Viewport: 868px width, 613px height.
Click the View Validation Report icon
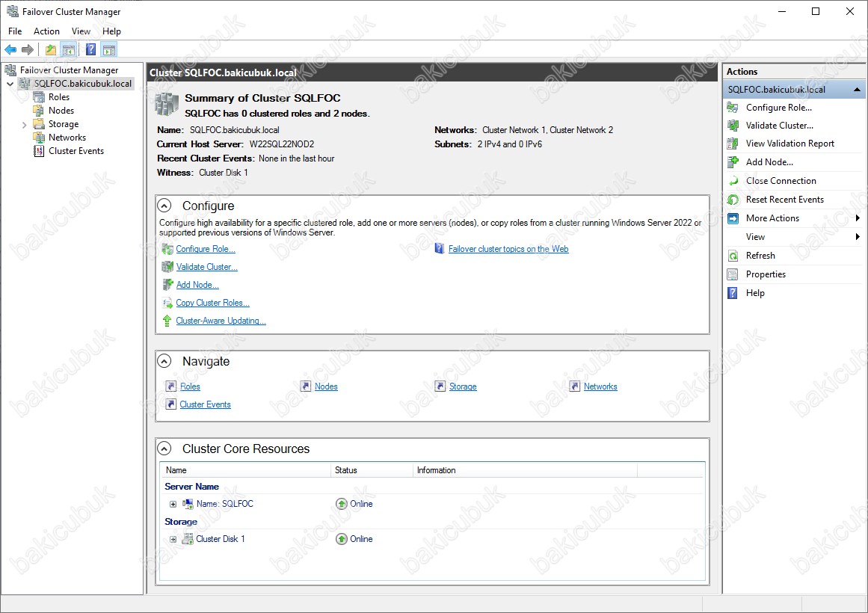point(733,144)
